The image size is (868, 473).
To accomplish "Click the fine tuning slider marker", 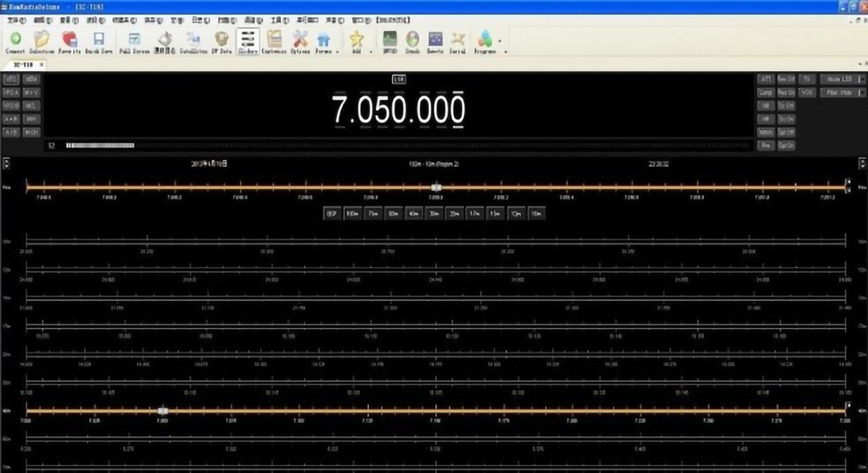I will click(437, 187).
